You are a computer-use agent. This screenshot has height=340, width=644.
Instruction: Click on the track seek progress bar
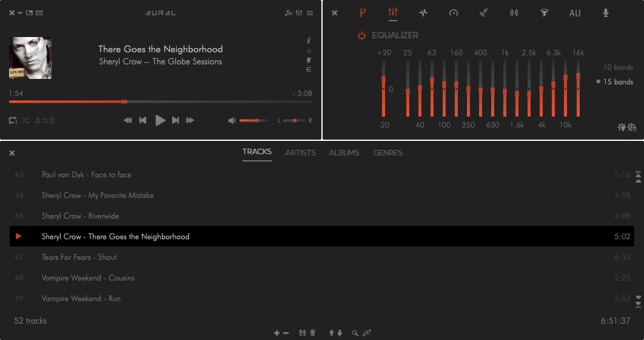161,101
